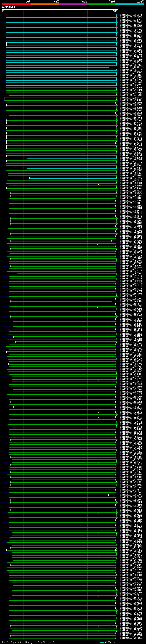Viewport: 146px width, 644px height.
Task: Select the UniRef100_C6TCT7 label
Action: [131, 70]
